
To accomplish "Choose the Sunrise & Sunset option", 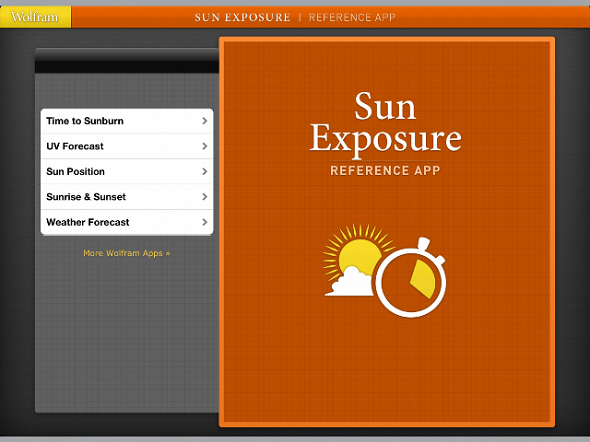I will tap(127, 196).
